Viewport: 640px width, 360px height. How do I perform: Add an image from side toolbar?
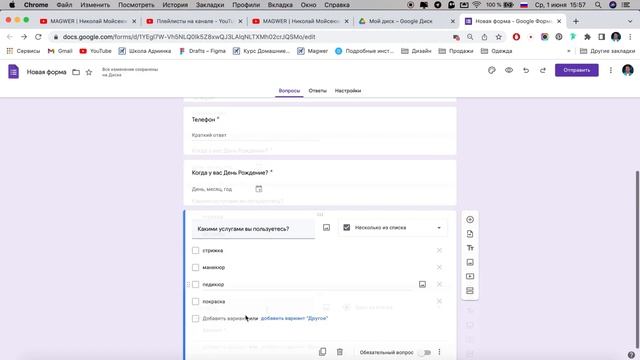(470, 262)
